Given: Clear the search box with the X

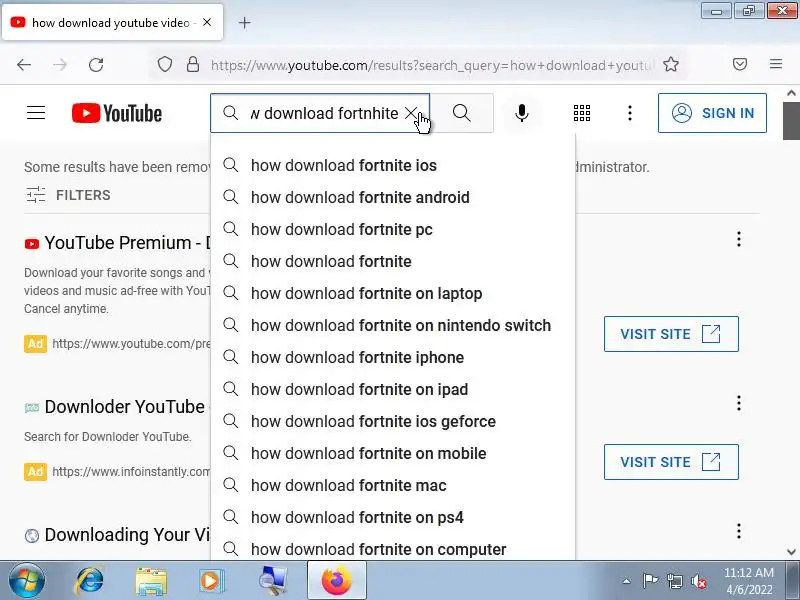Looking at the screenshot, I should tap(411, 113).
